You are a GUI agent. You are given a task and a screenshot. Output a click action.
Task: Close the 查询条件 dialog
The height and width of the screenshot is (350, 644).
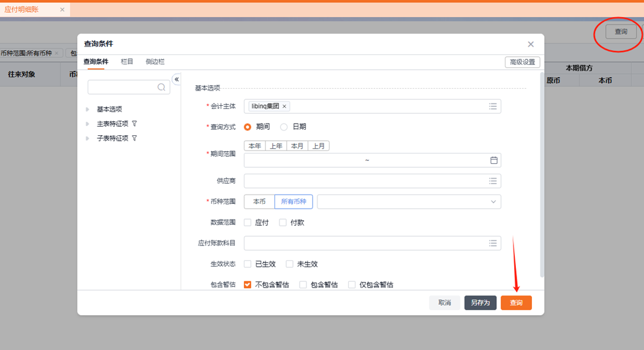tap(531, 44)
